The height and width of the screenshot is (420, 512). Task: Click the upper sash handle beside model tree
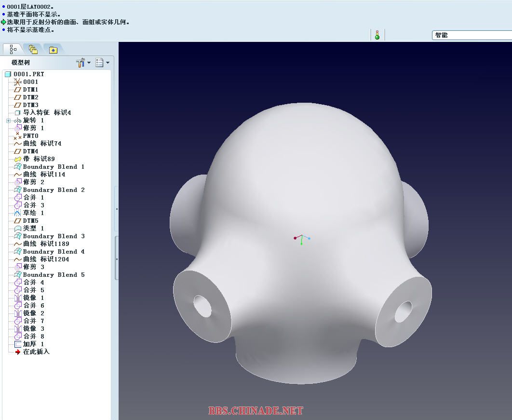pos(116,209)
